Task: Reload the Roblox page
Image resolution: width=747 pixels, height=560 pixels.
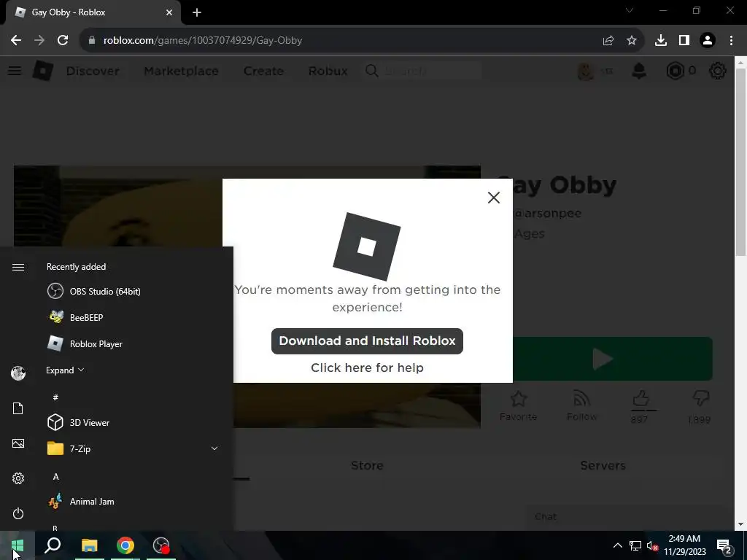Action: click(63, 41)
